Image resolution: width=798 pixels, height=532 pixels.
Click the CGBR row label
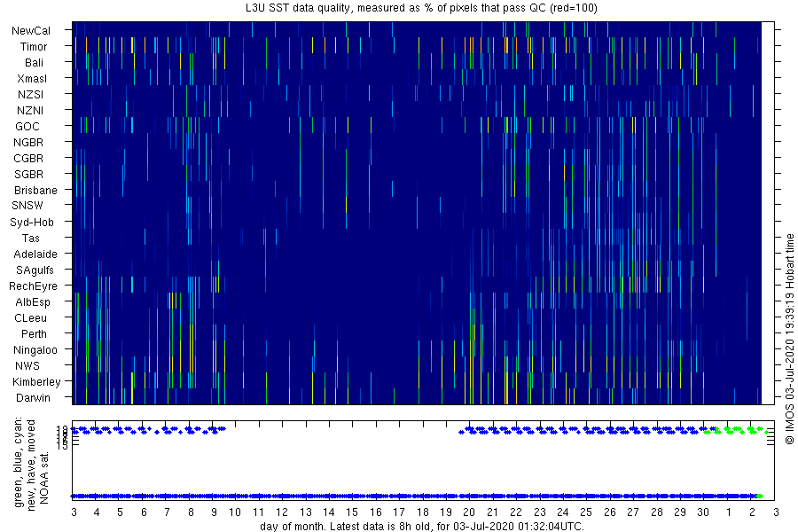tap(28, 159)
